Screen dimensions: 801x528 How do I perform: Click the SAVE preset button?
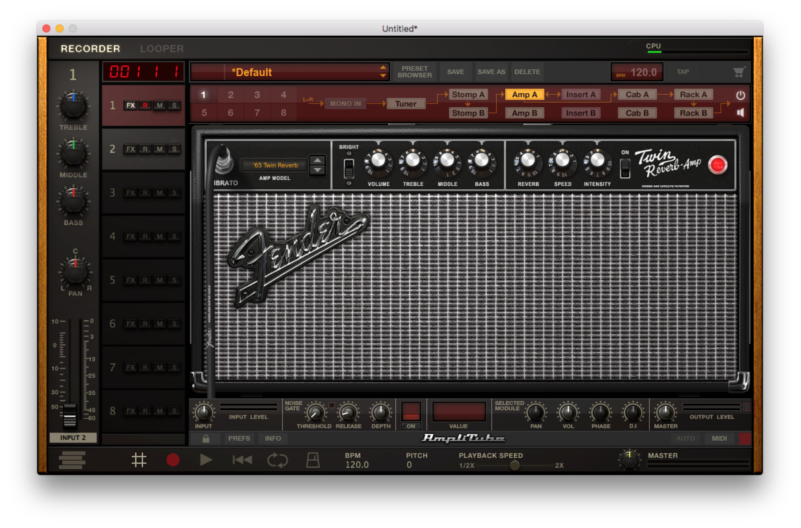456,72
